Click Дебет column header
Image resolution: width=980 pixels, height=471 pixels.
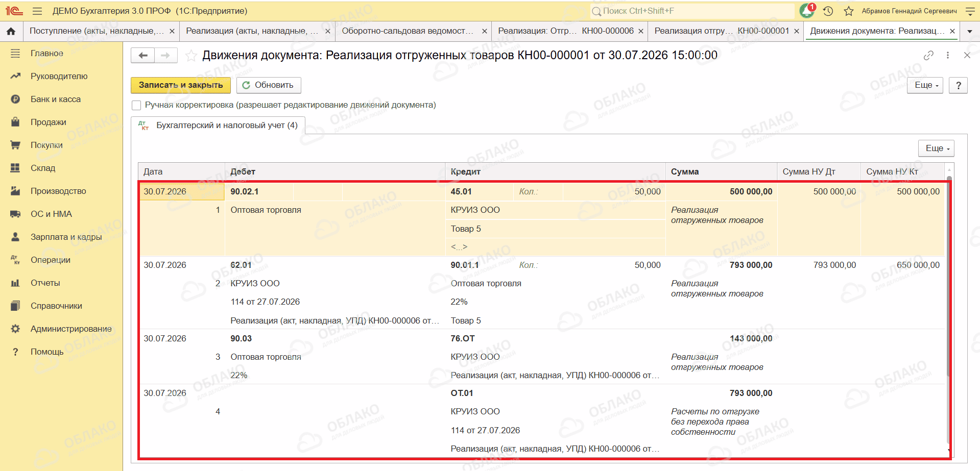point(335,172)
